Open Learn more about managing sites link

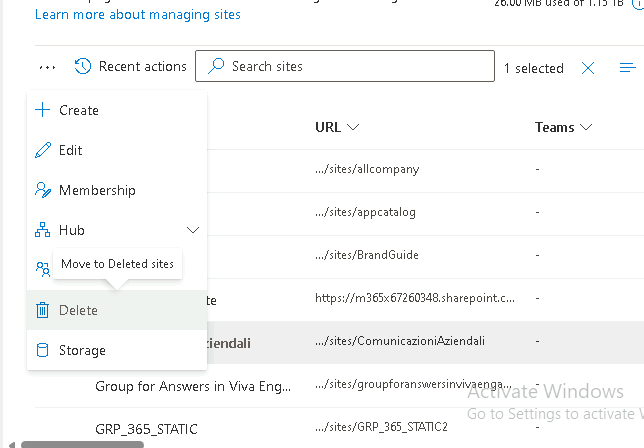coord(138,15)
